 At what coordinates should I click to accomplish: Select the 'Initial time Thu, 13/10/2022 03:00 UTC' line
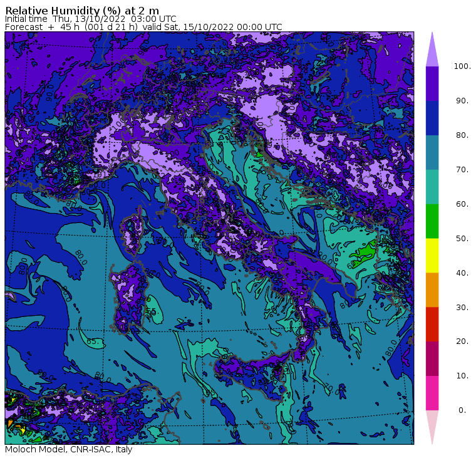pos(90,19)
